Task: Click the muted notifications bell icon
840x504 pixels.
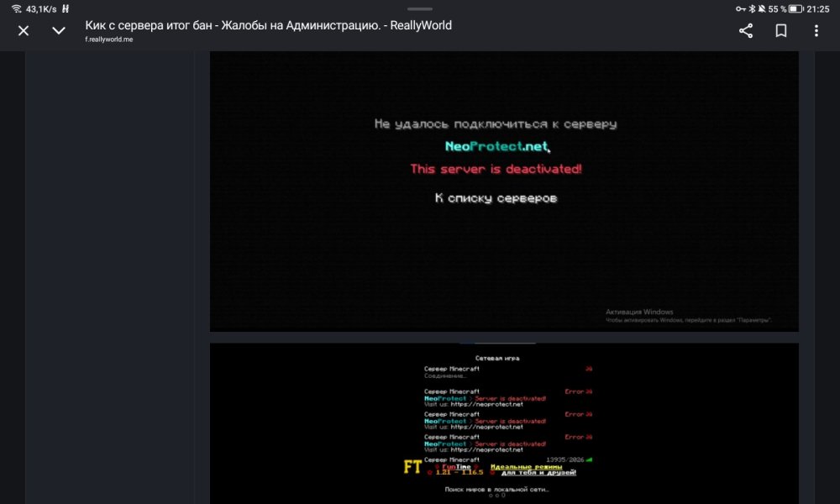Action: coord(761,8)
